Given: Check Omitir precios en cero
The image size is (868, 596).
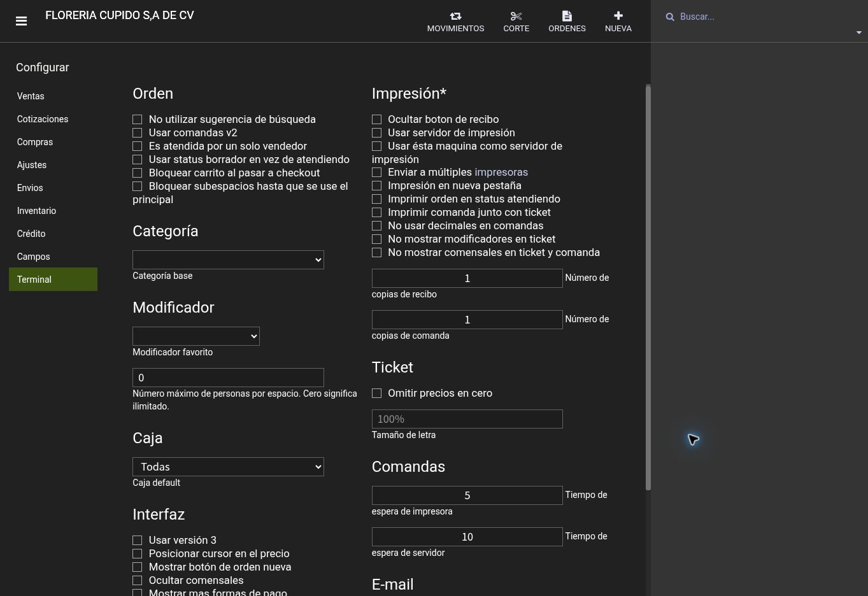Looking at the screenshot, I should [377, 394].
